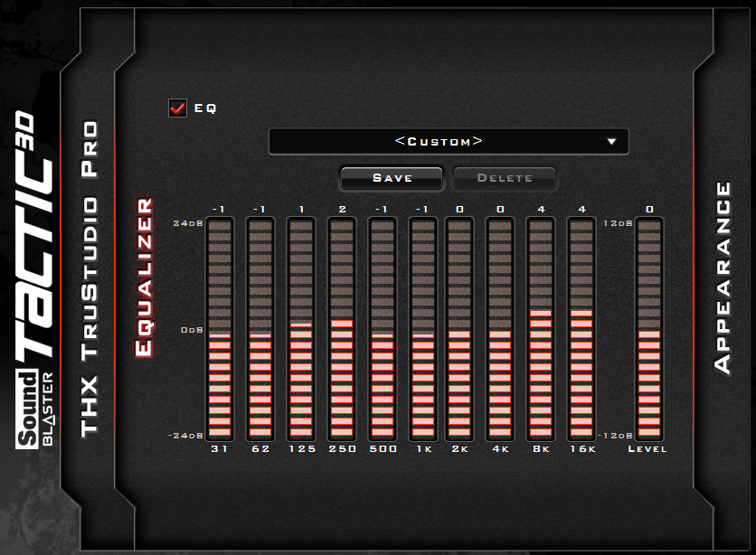The height and width of the screenshot is (555, 756).
Task: Adjust the 125 Hz band slider
Action: tap(301, 329)
